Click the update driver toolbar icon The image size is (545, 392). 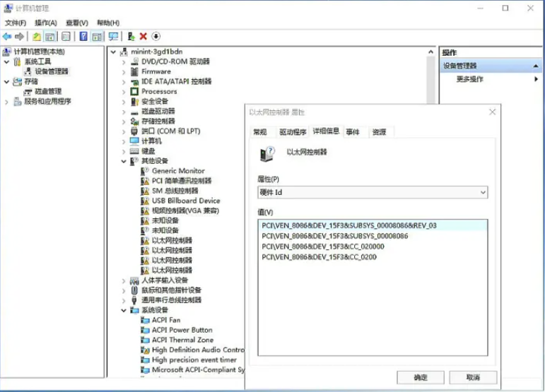click(x=130, y=37)
